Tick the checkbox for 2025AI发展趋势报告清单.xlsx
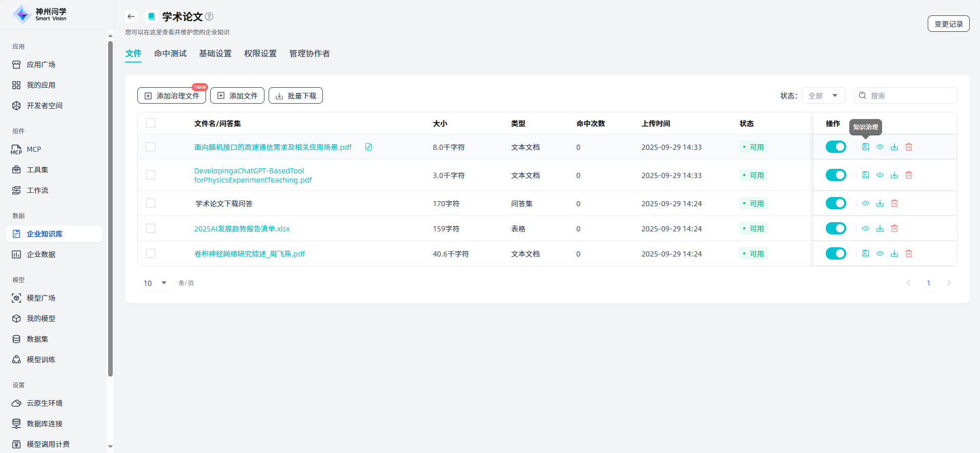Viewport: 980px width, 453px height. tap(151, 228)
